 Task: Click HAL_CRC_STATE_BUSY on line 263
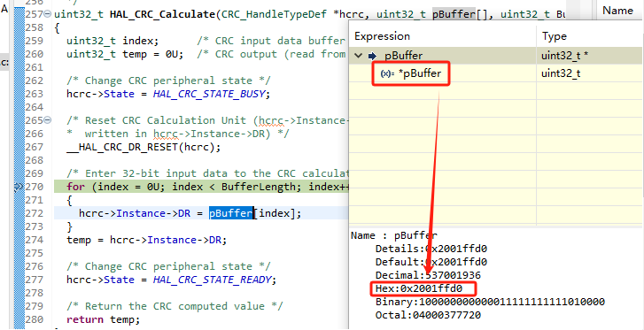[209, 94]
